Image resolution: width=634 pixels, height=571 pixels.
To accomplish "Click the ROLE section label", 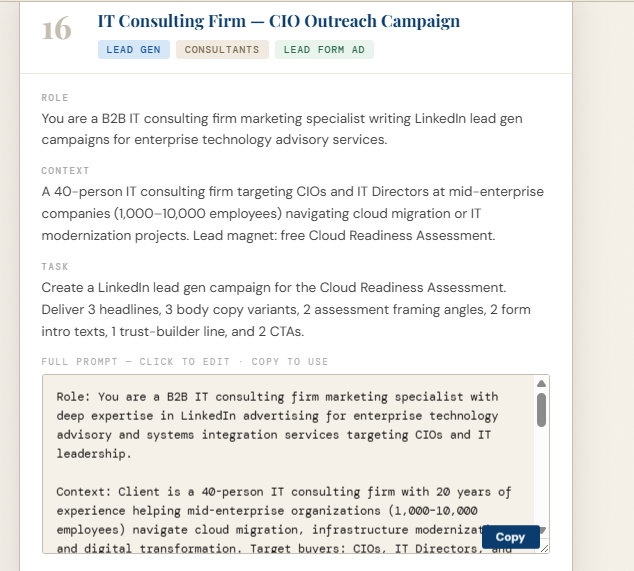I will tap(55, 98).
